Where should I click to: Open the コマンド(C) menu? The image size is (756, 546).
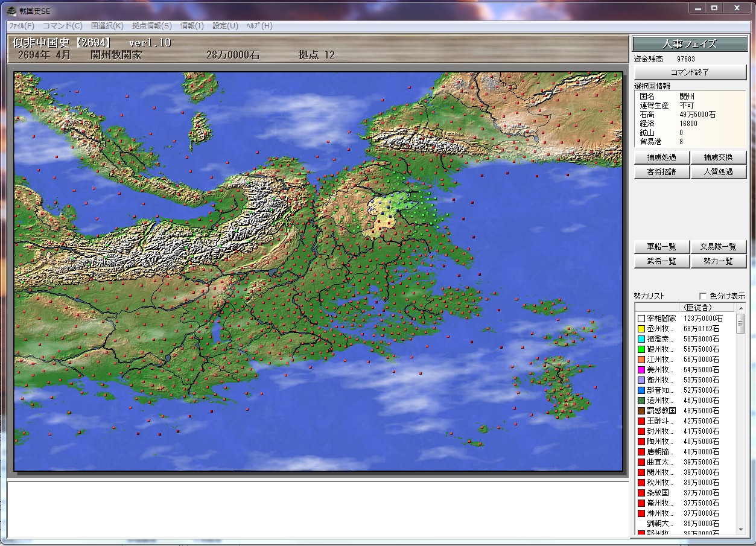pos(62,26)
